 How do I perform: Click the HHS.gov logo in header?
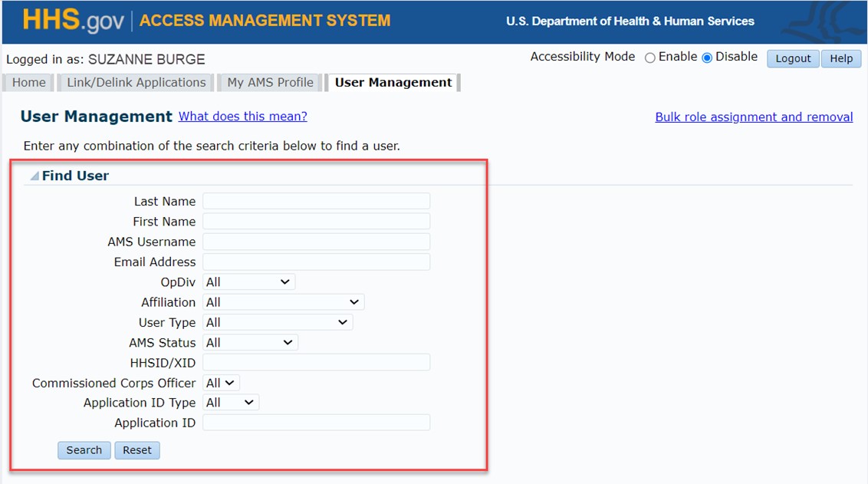pos(73,21)
